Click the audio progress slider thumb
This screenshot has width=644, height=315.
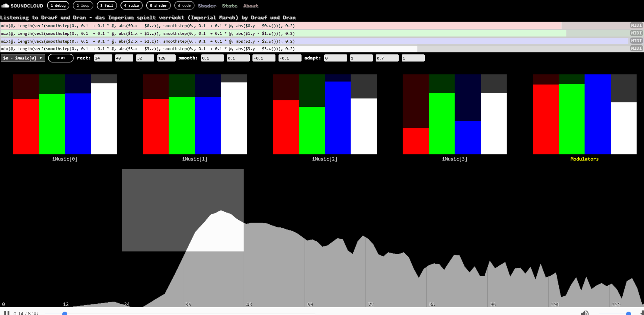pos(65,314)
